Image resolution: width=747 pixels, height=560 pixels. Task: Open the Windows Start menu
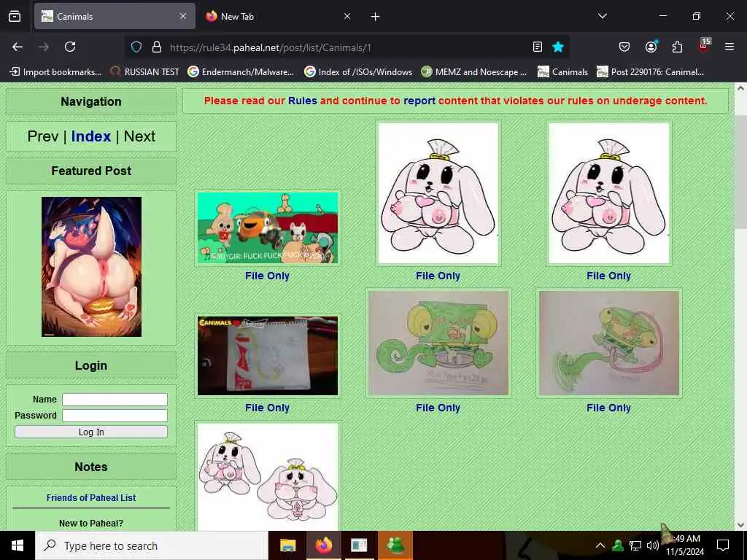18,545
